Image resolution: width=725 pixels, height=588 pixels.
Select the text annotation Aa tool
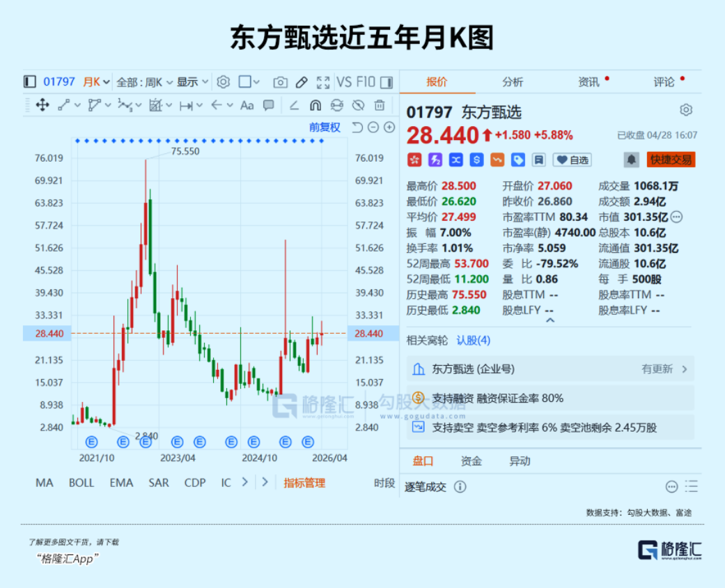pyautogui.click(x=247, y=105)
